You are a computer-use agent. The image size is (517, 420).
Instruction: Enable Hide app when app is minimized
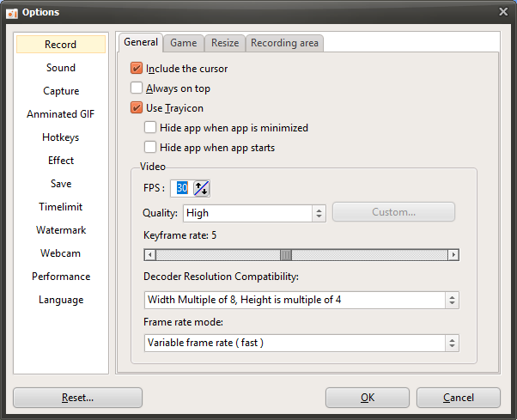(x=150, y=128)
